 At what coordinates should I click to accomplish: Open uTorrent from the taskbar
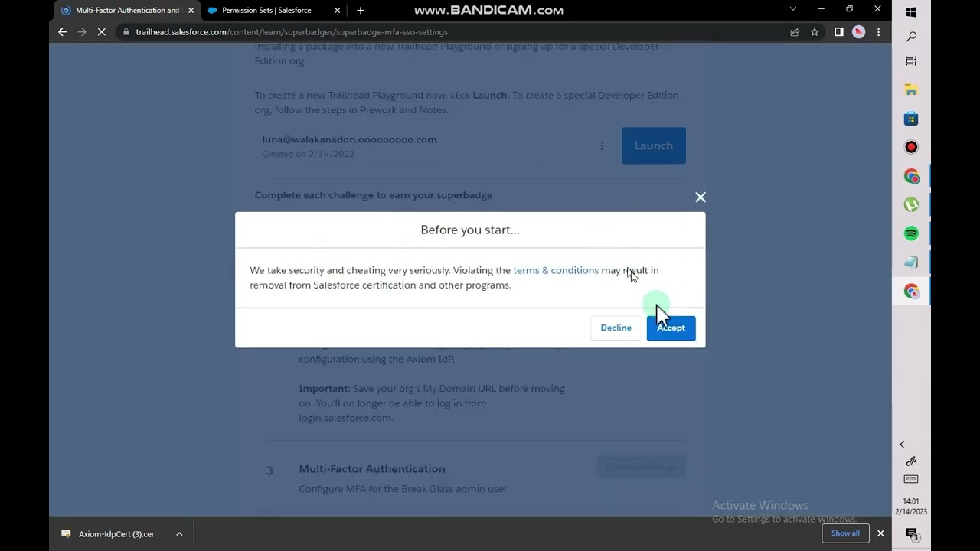point(911,204)
